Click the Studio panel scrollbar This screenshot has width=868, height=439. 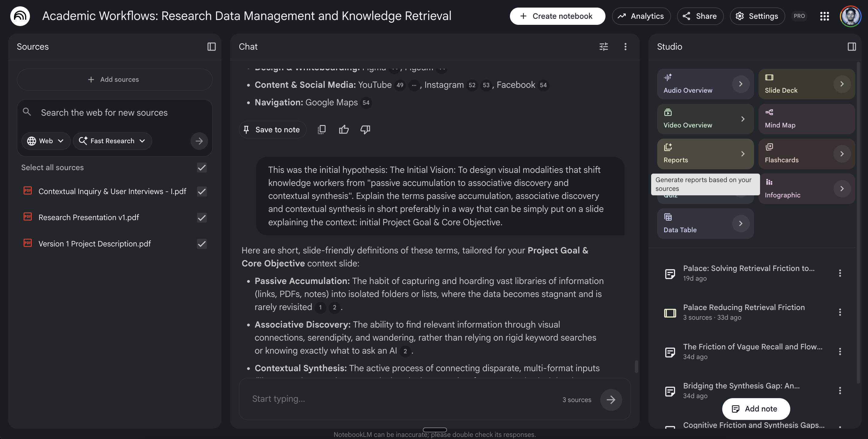tap(859, 223)
